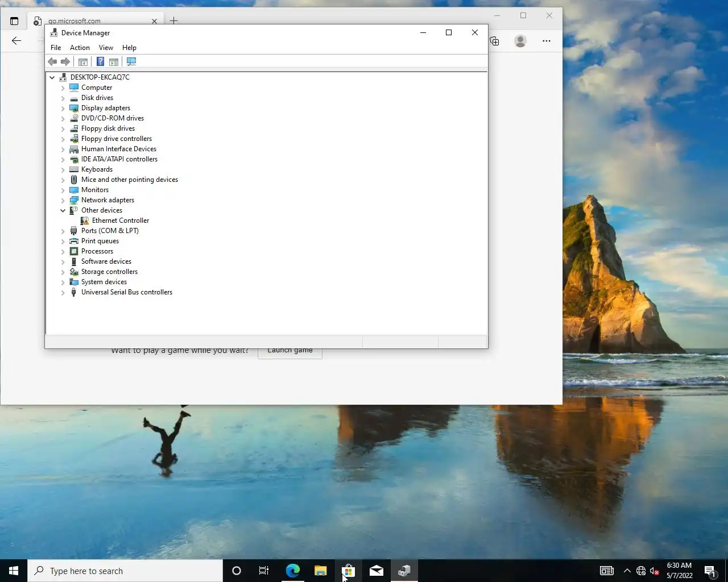Image resolution: width=728 pixels, height=582 pixels.
Task: Click 'Type here to search' box
Action: (x=125, y=571)
